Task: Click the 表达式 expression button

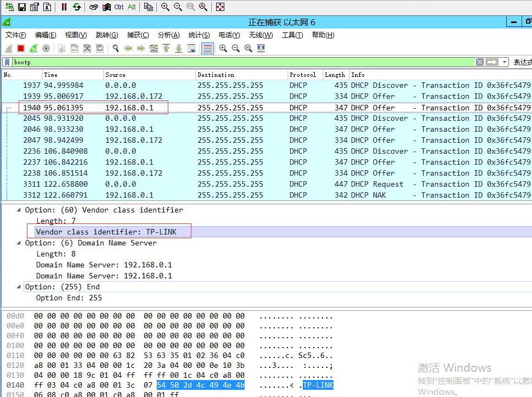Action: pyautogui.click(x=522, y=62)
